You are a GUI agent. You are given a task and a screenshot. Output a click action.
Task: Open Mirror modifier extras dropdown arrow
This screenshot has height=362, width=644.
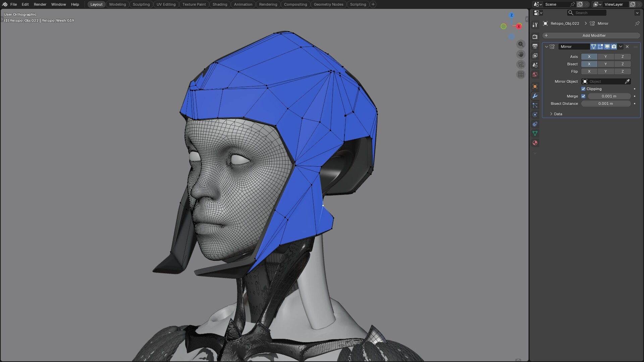pos(621,47)
